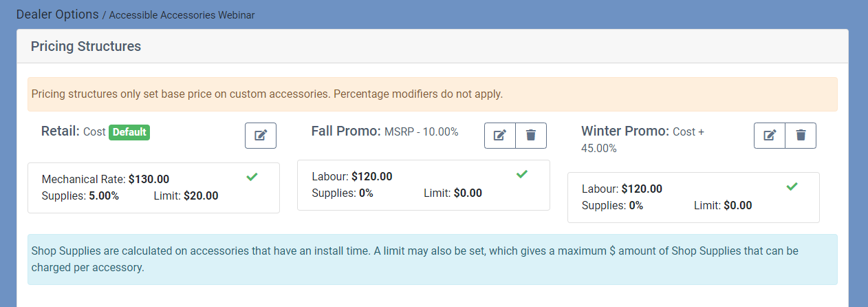This screenshot has width=868, height=307.
Task: Edit the Winter Promo pricing structure
Action: pos(770,136)
